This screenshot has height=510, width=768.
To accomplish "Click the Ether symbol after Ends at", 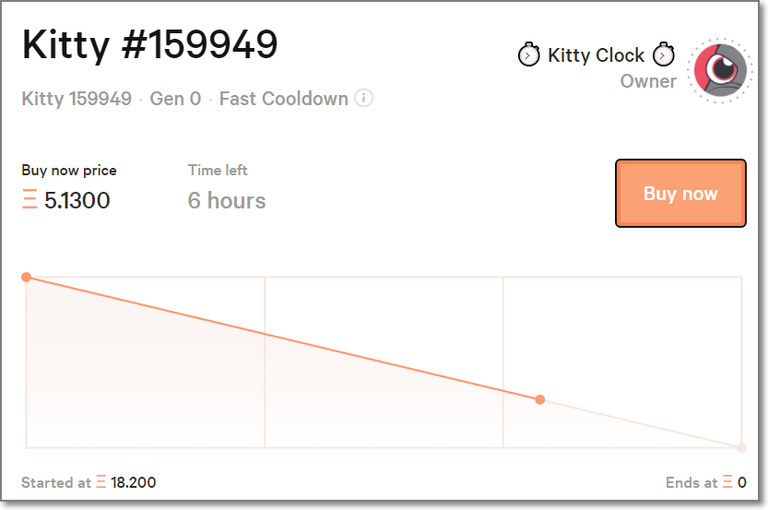I will coord(728,483).
